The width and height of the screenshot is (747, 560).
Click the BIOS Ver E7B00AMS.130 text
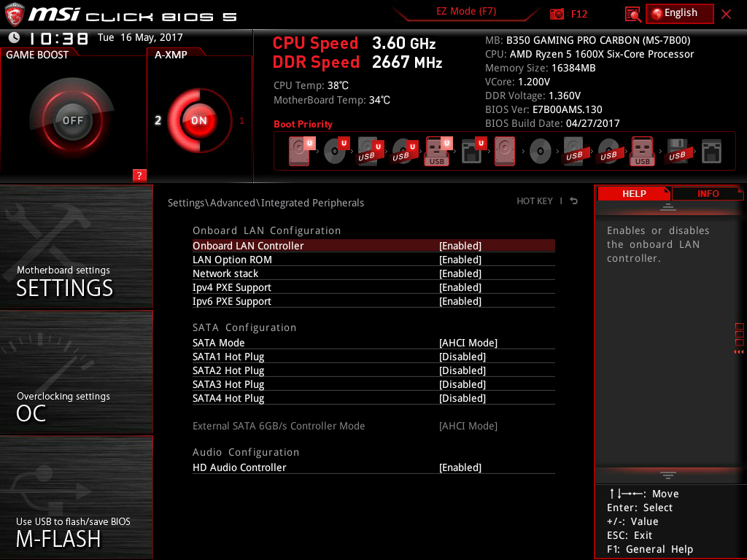click(x=543, y=109)
